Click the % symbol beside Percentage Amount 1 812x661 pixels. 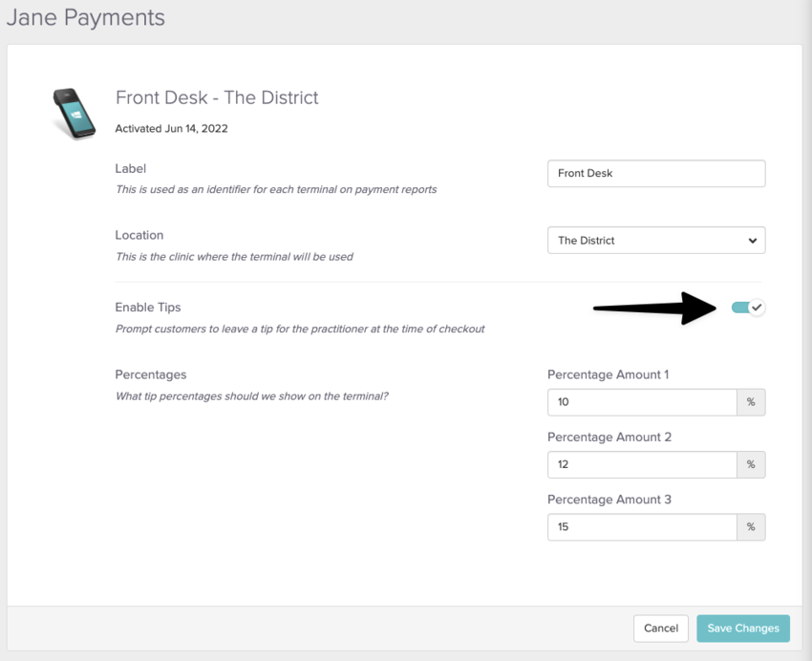(x=751, y=402)
